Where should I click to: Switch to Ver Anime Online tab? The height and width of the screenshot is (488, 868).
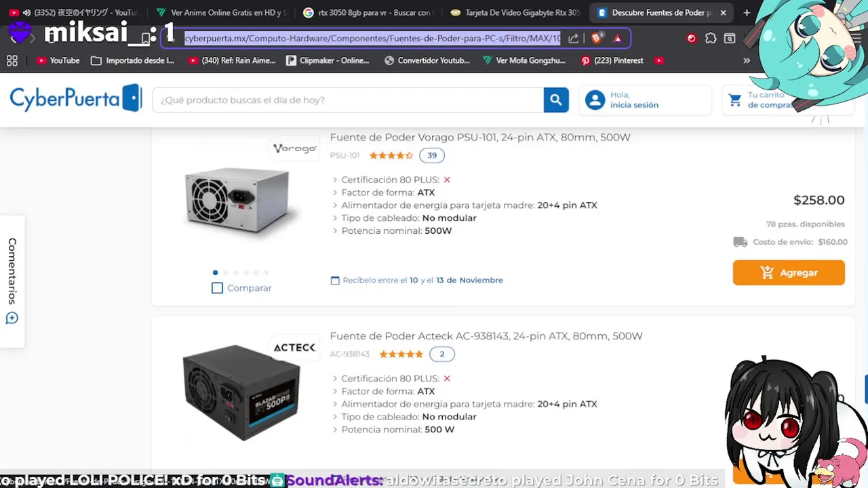[220, 13]
